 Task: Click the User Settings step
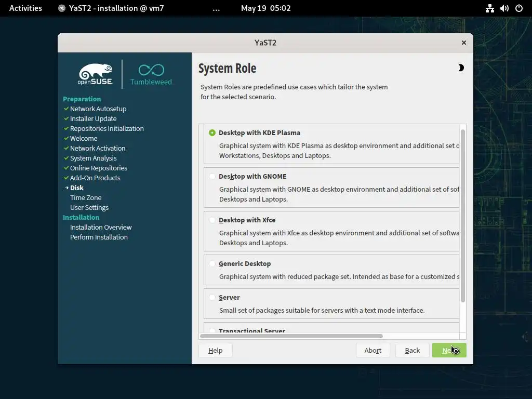[x=89, y=207]
